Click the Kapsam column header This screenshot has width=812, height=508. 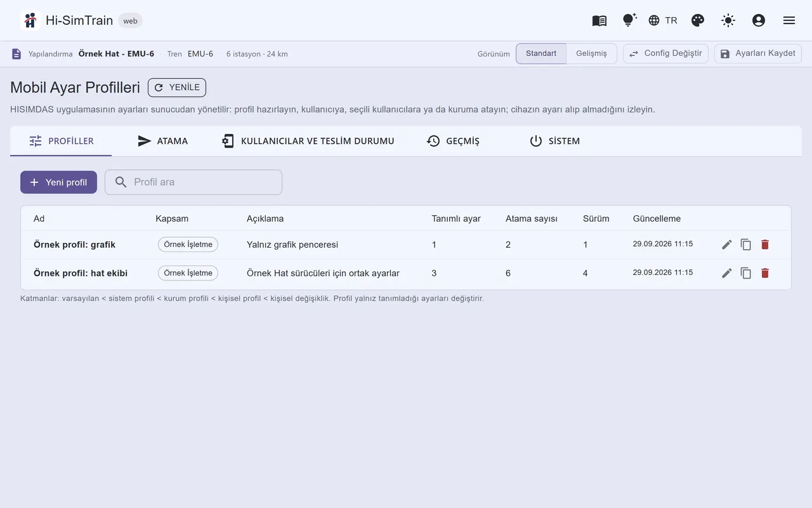172,218
